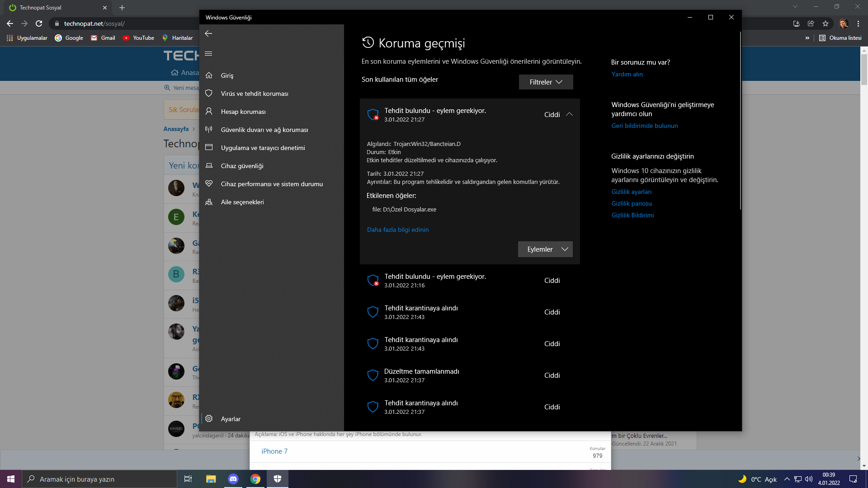Open Aile seçenekleri family icon

(x=209, y=202)
